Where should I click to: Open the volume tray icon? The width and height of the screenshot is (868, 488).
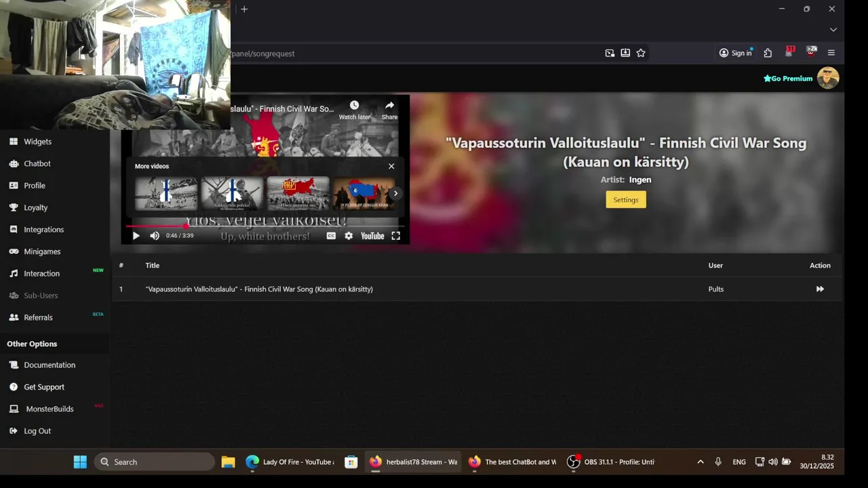[773, 462]
